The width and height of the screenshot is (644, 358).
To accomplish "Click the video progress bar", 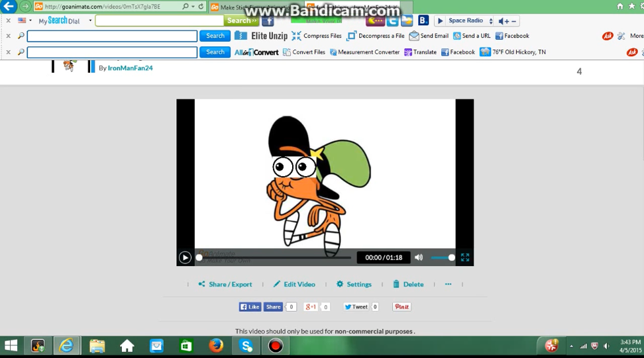I will pyautogui.click(x=274, y=257).
